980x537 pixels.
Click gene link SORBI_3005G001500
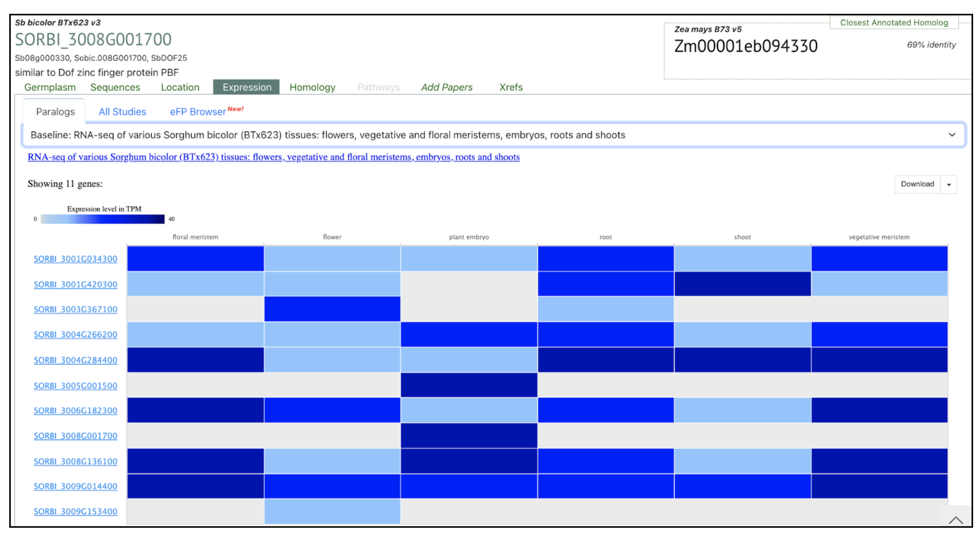pyautogui.click(x=75, y=386)
